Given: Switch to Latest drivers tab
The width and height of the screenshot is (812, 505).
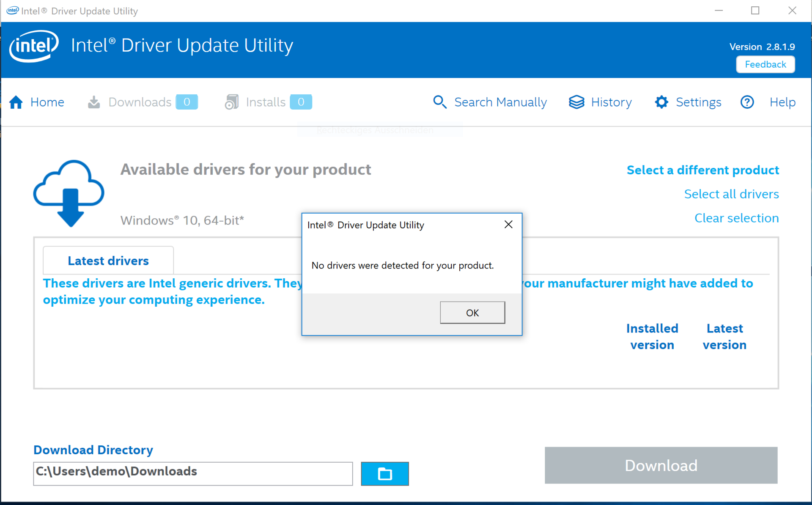Looking at the screenshot, I should coord(108,261).
